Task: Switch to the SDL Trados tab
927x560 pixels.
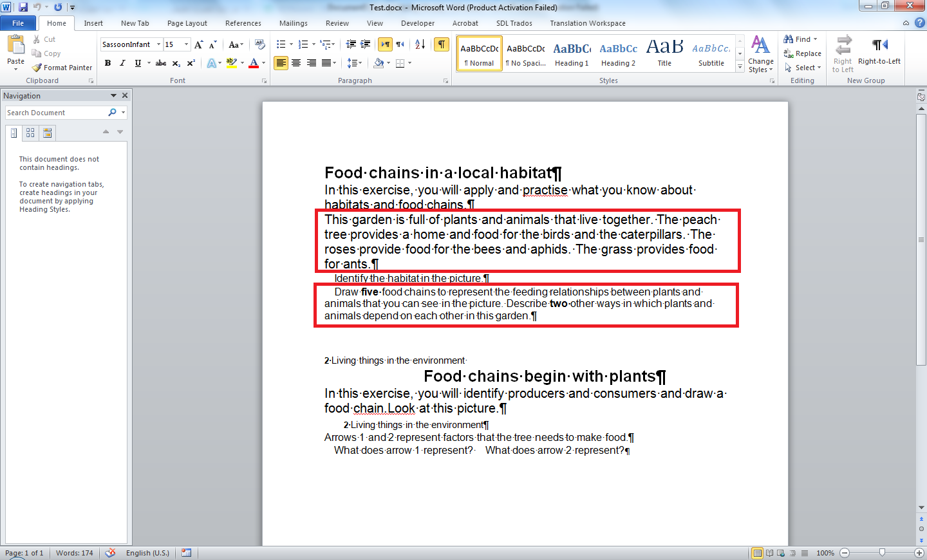Action: 514,23
